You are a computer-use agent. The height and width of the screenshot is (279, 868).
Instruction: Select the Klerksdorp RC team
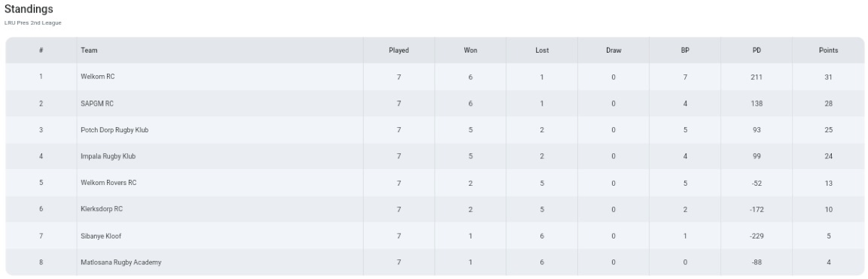point(101,209)
